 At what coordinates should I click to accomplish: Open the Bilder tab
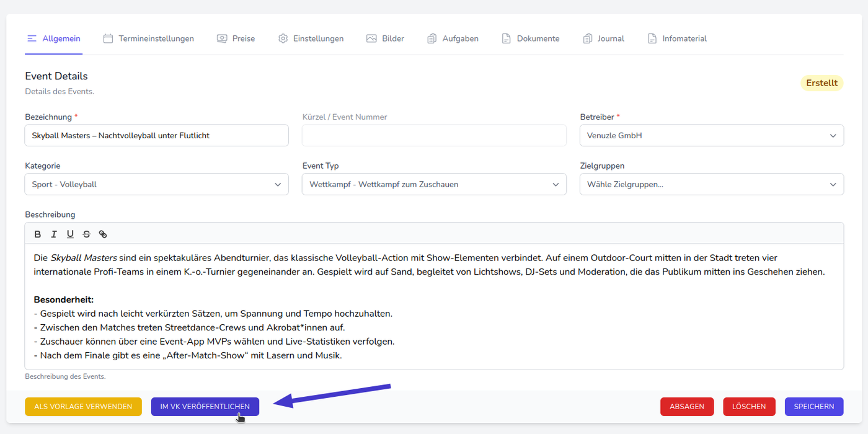pyautogui.click(x=386, y=38)
